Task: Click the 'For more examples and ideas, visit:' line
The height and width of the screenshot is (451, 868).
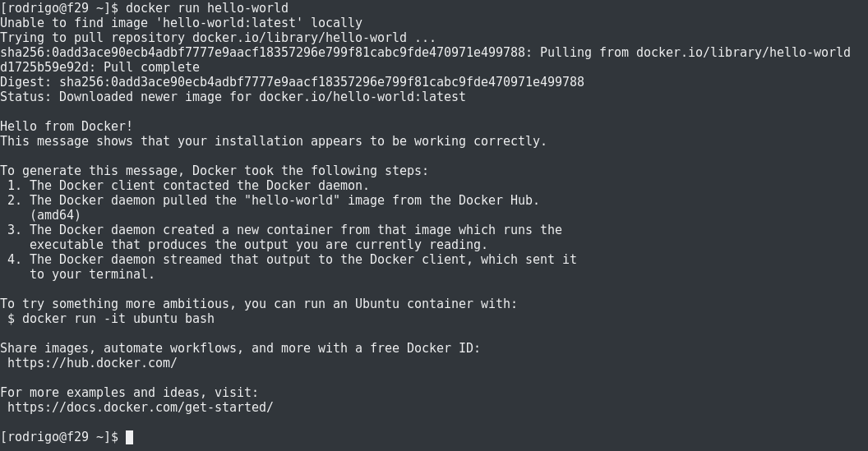Action: tap(129, 392)
